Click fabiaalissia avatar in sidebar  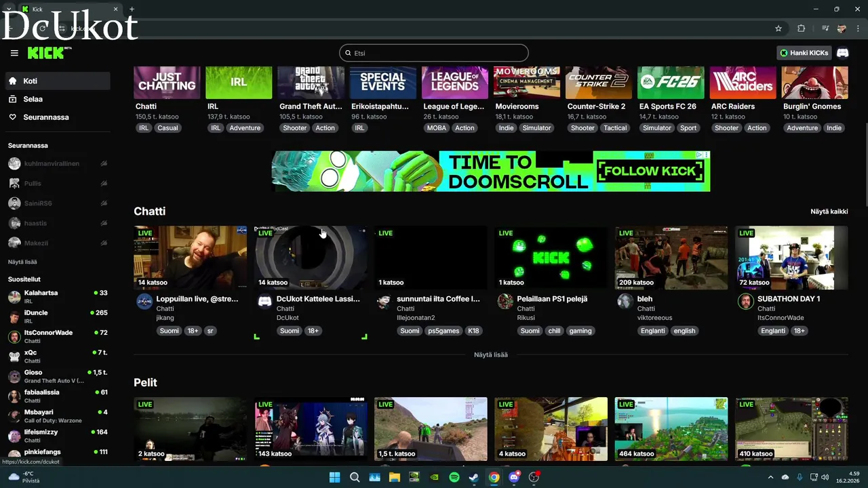coord(14,396)
